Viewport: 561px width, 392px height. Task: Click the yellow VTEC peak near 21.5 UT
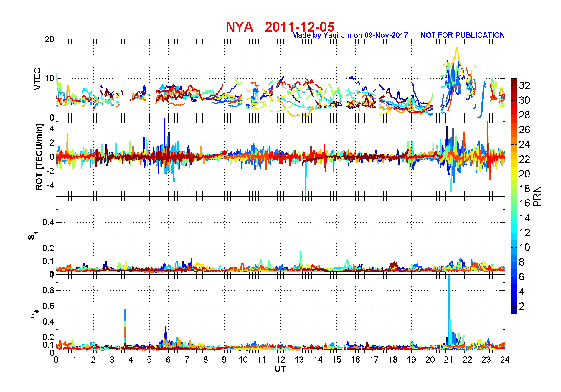coord(457,48)
